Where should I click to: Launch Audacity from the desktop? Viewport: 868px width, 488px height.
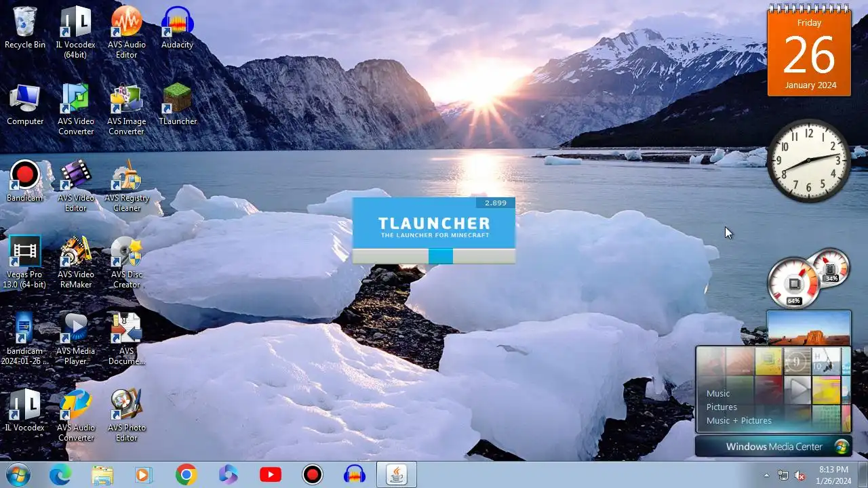coord(177,28)
